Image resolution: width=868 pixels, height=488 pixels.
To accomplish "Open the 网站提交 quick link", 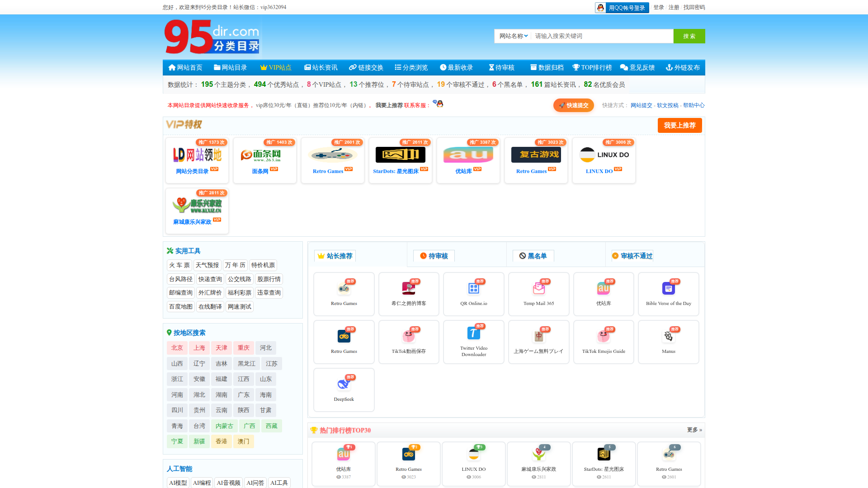I will tap(641, 105).
